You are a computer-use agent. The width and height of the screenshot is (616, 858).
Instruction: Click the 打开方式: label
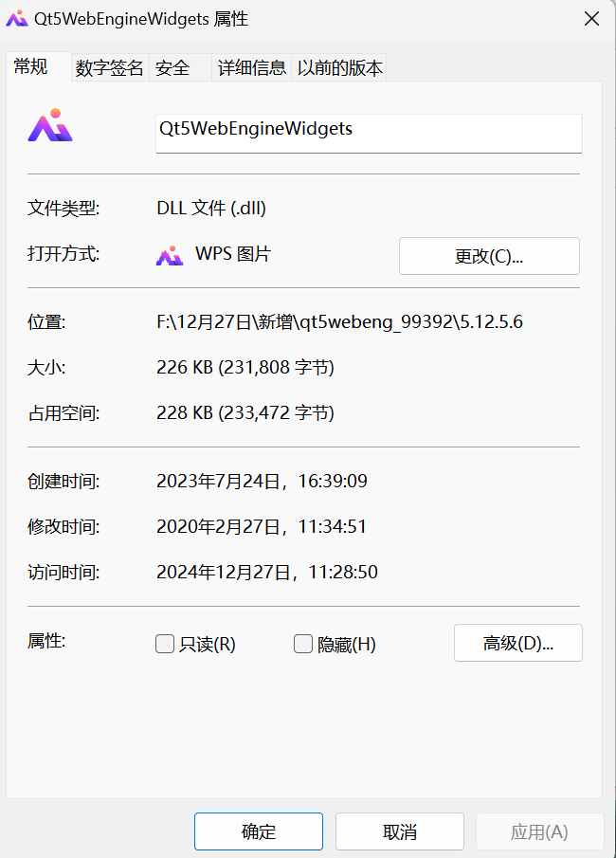(x=63, y=254)
